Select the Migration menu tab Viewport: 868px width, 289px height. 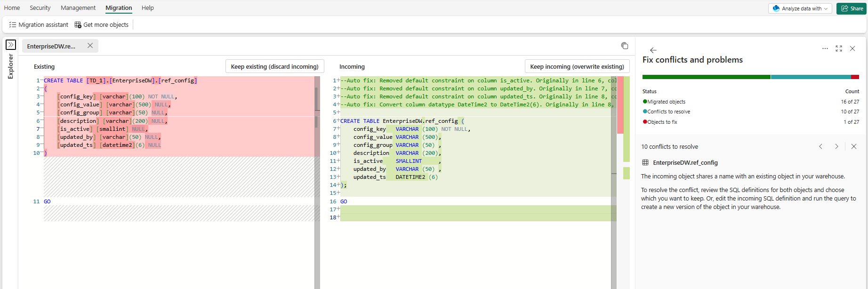[x=119, y=8]
